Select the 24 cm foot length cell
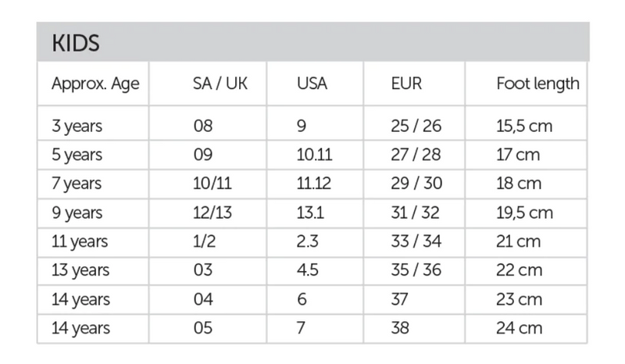The width and height of the screenshot is (625, 364). click(x=519, y=328)
